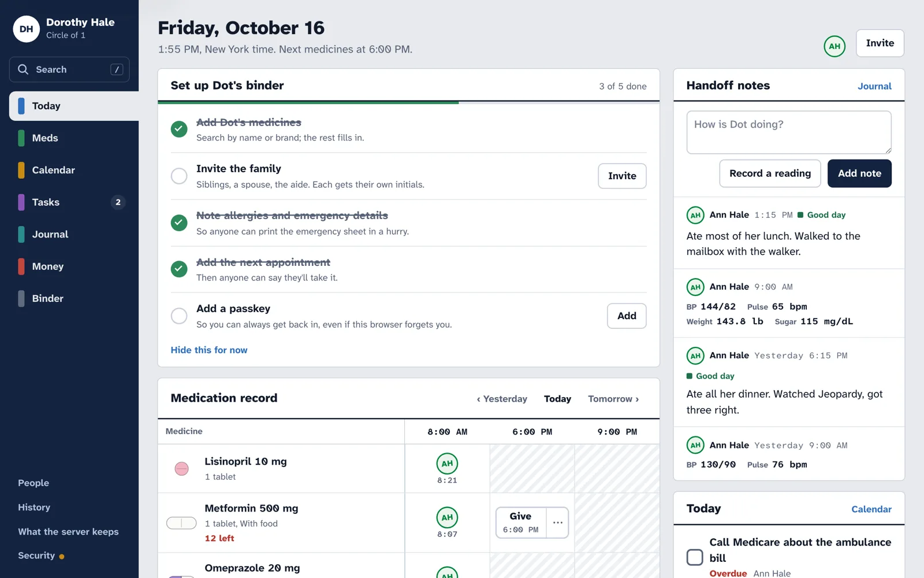Viewport: 924px width, 578px height.
Task: Give the Metformin 6:00 PM dose
Action: 520,523
